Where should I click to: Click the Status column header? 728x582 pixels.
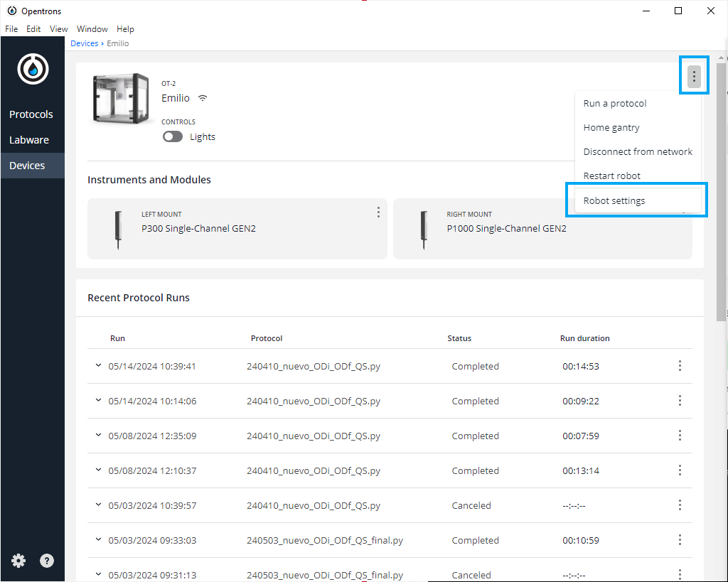(459, 338)
